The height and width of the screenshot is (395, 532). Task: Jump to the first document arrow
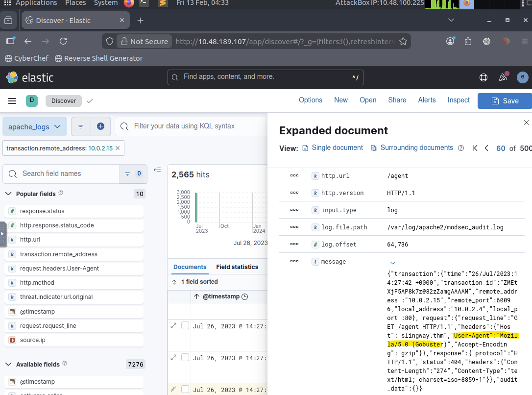tap(475, 148)
